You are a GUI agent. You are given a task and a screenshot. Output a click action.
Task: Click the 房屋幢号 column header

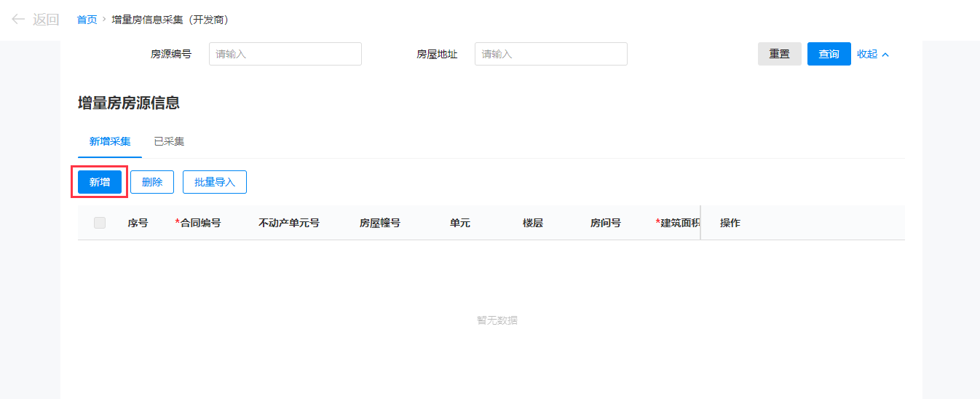[380, 223]
